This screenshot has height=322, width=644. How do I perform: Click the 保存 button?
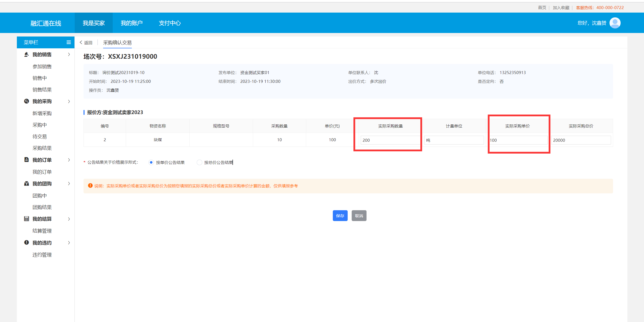coord(340,216)
